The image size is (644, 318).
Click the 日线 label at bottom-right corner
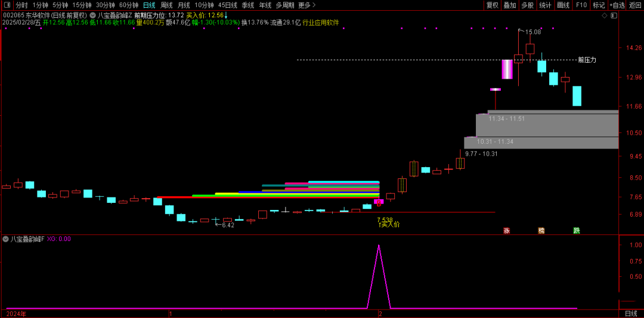(630, 313)
